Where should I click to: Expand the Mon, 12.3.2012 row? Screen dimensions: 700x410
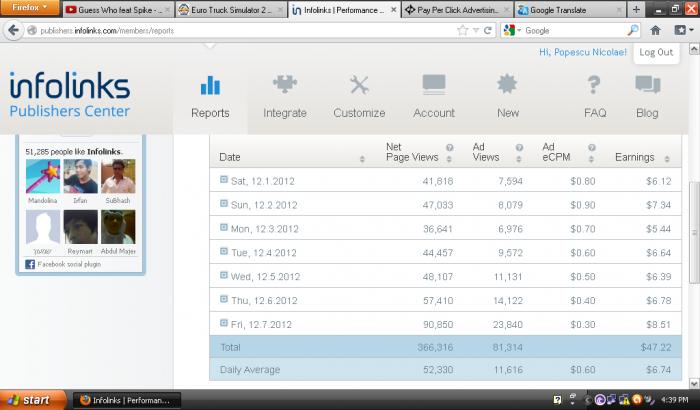click(x=224, y=227)
